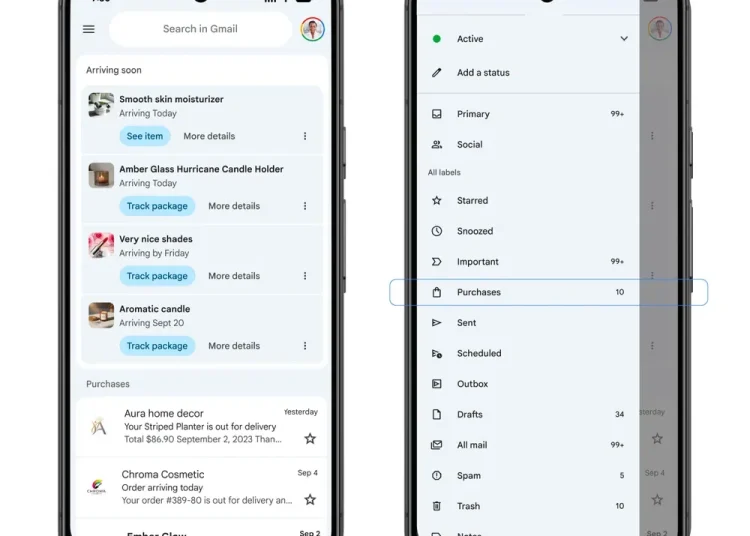Tap the Chroma Cosmetic sender logo

pyautogui.click(x=96, y=486)
